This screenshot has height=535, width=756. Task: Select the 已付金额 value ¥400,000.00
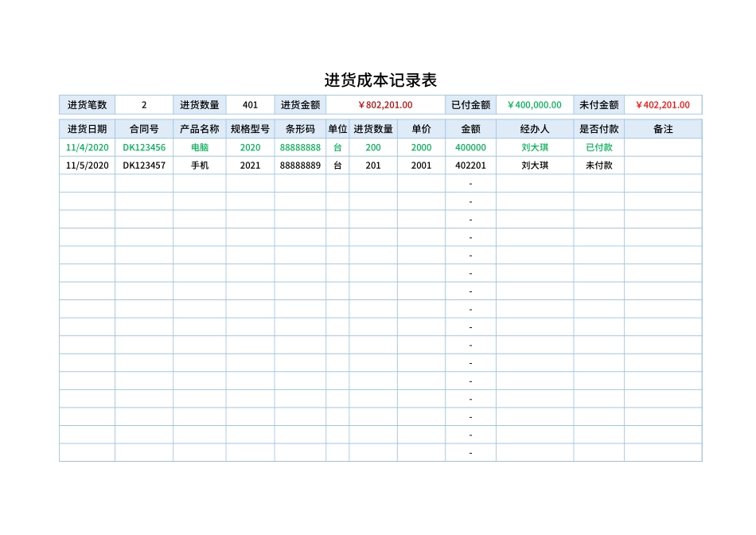pyautogui.click(x=535, y=104)
